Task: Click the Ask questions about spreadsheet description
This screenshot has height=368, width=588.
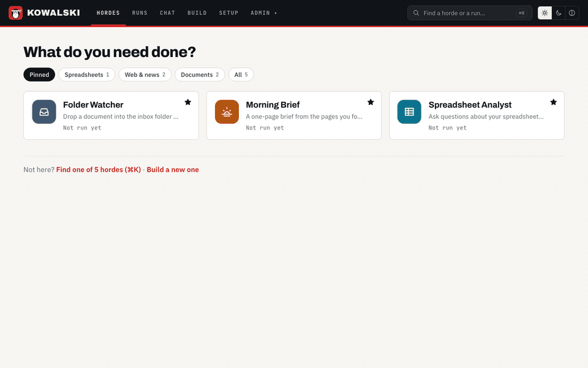Action: pos(486,117)
